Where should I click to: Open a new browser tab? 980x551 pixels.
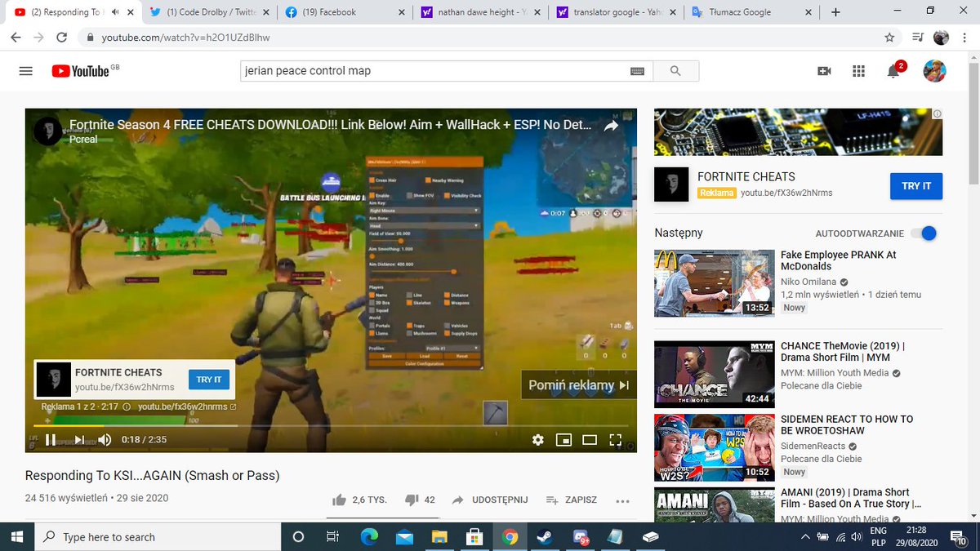pos(835,12)
